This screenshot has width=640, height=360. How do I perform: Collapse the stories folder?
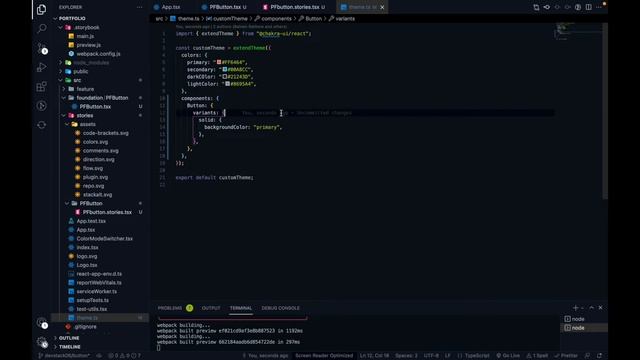coord(64,116)
